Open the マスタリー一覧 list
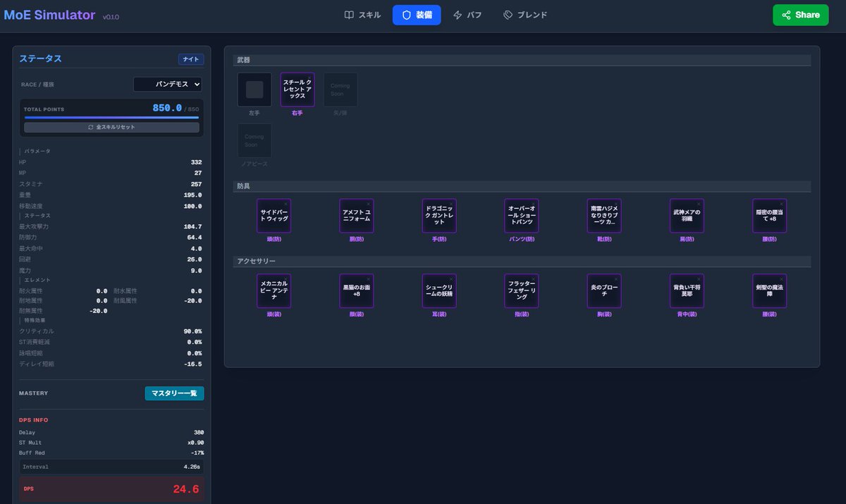 (174, 393)
